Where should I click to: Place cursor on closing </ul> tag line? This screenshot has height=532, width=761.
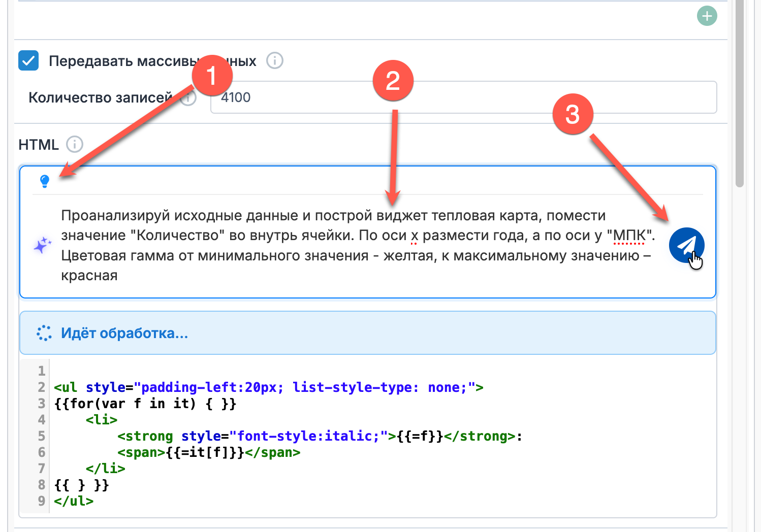pos(74,501)
